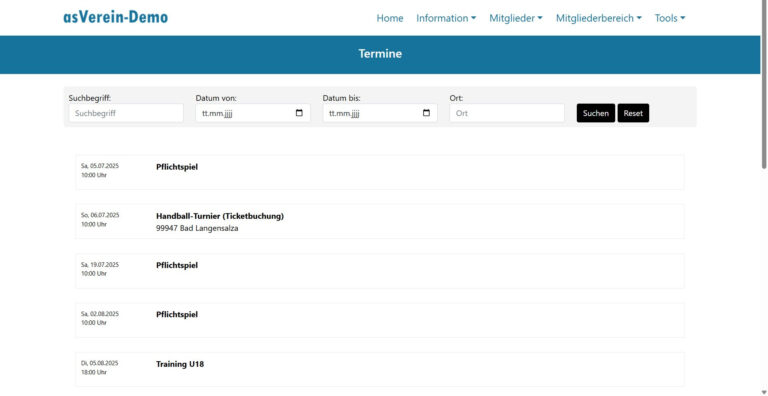Focus the Suchbegriff search field
Viewport: 768px width, 396px height.
[126, 113]
